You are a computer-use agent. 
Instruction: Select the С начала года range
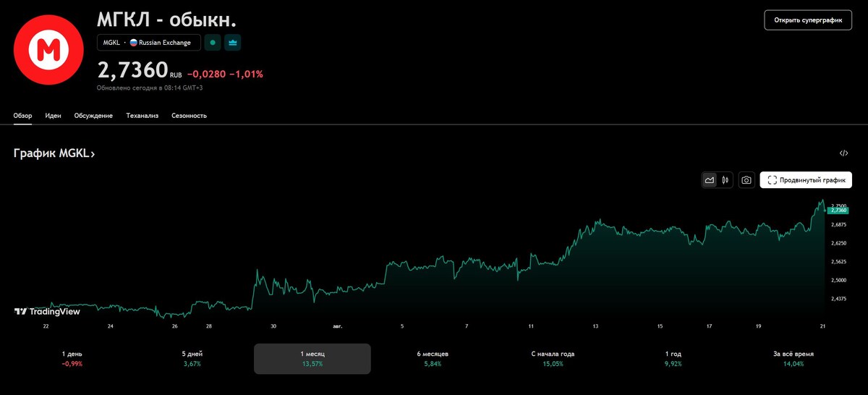(553, 359)
